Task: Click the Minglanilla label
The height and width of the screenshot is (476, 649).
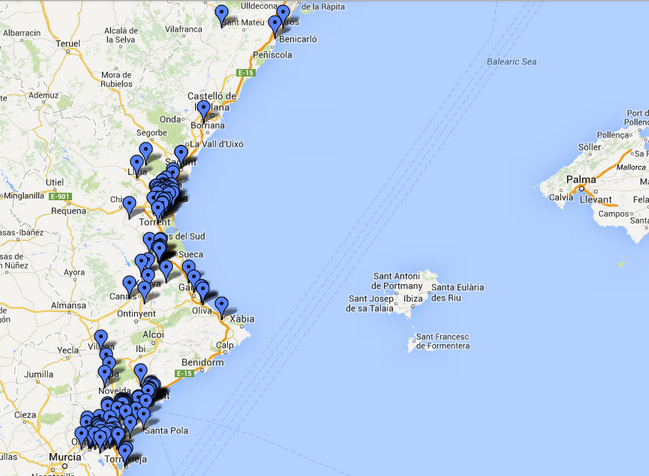Action: [x=24, y=195]
